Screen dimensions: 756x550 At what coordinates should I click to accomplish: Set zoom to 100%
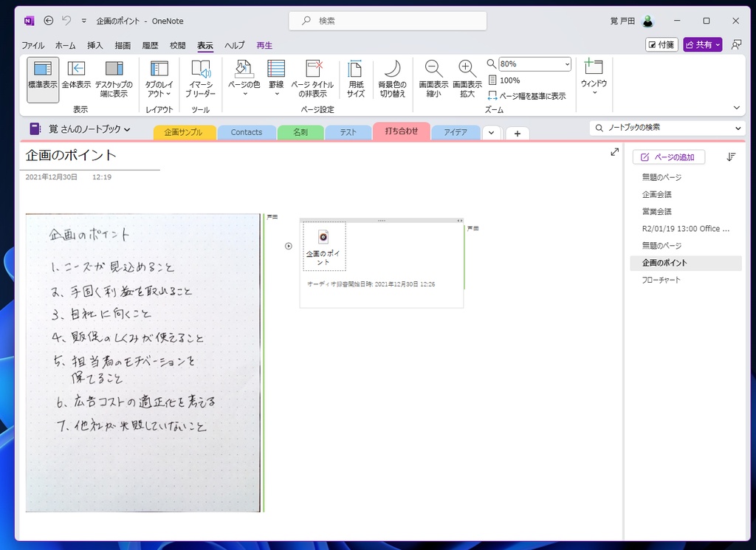point(504,80)
